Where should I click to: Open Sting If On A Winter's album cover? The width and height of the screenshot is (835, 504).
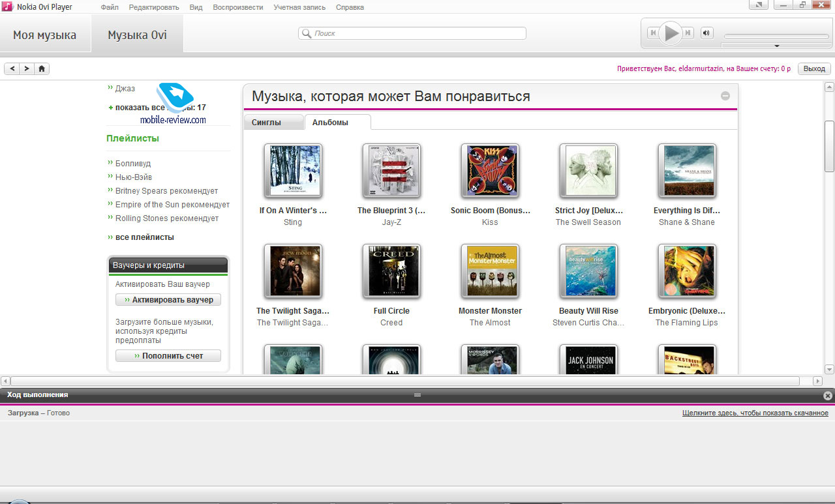click(293, 171)
